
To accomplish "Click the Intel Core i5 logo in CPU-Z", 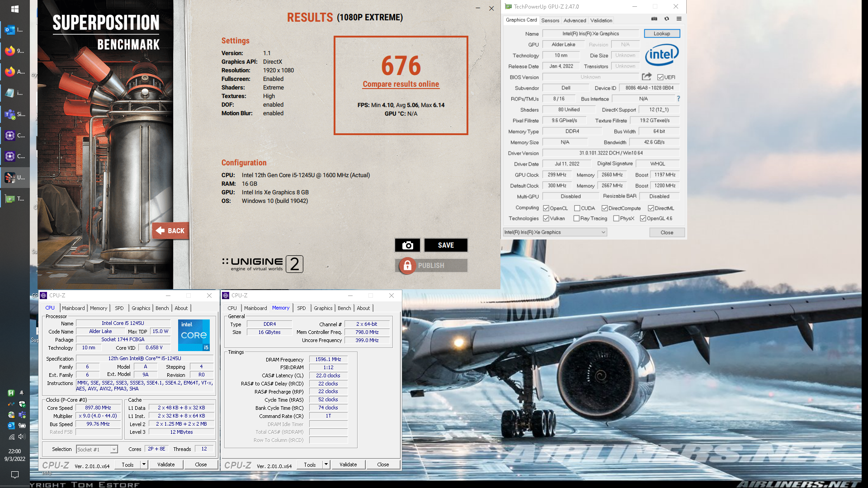I will pyautogui.click(x=193, y=335).
